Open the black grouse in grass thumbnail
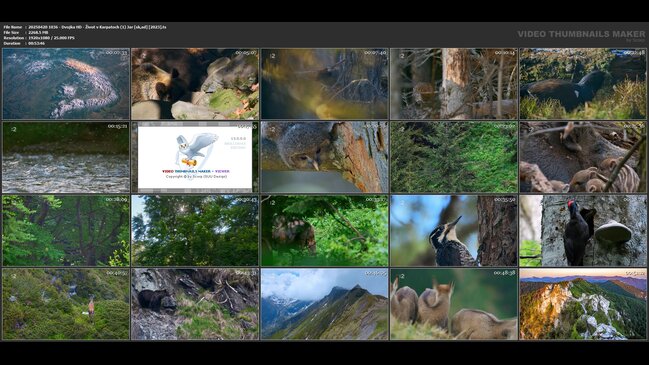 click(x=583, y=84)
